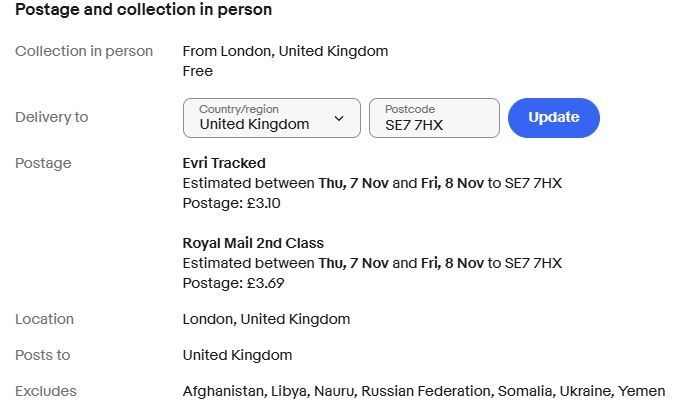Click the 'Free' collection cost text
This screenshot has height=416, width=686.
point(198,71)
